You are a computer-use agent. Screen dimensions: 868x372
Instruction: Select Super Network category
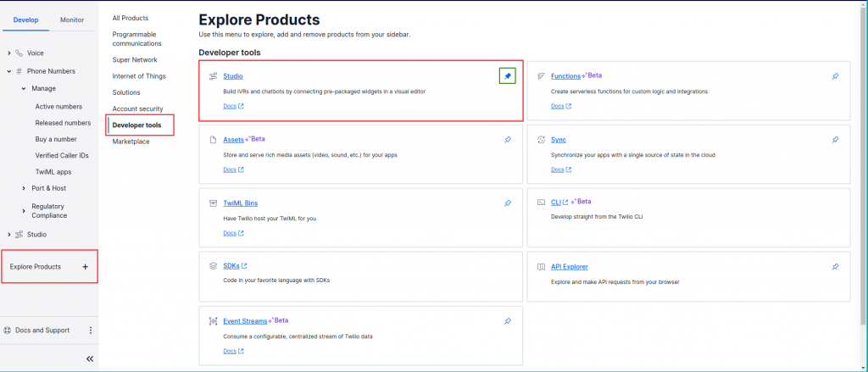135,60
